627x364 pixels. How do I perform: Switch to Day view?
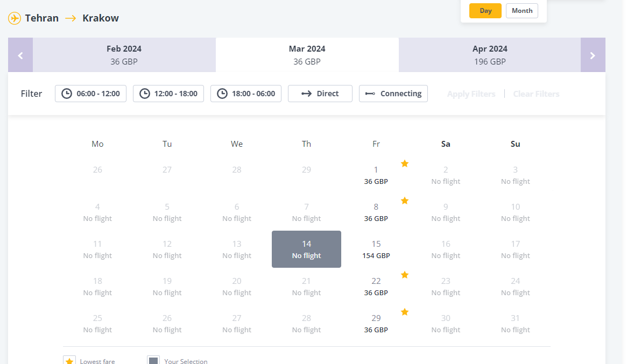point(485,11)
